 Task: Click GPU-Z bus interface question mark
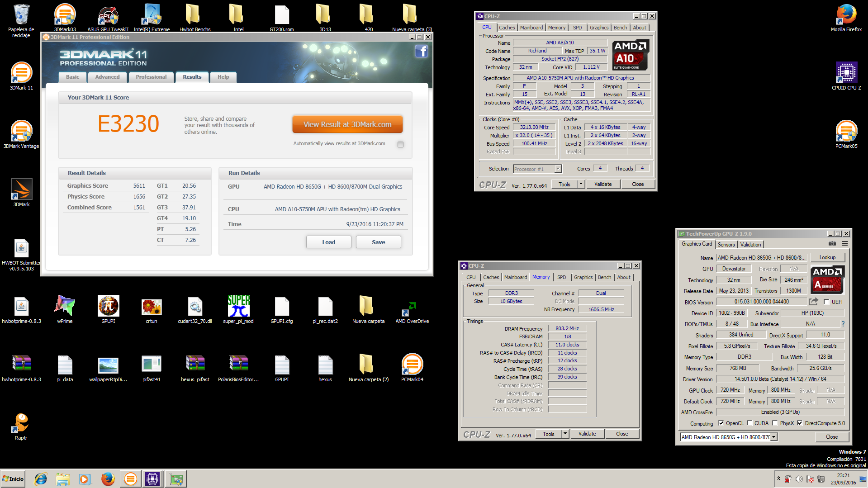pos(843,324)
